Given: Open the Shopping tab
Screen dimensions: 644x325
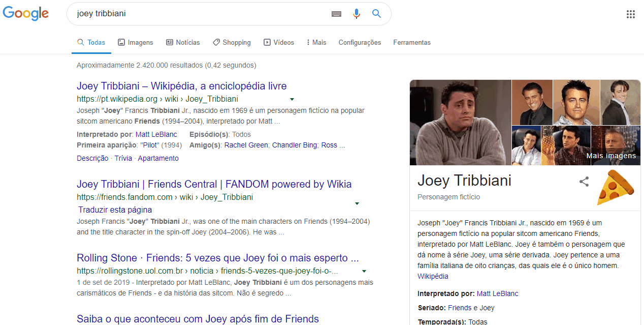Looking at the screenshot, I should pyautogui.click(x=232, y=43).
